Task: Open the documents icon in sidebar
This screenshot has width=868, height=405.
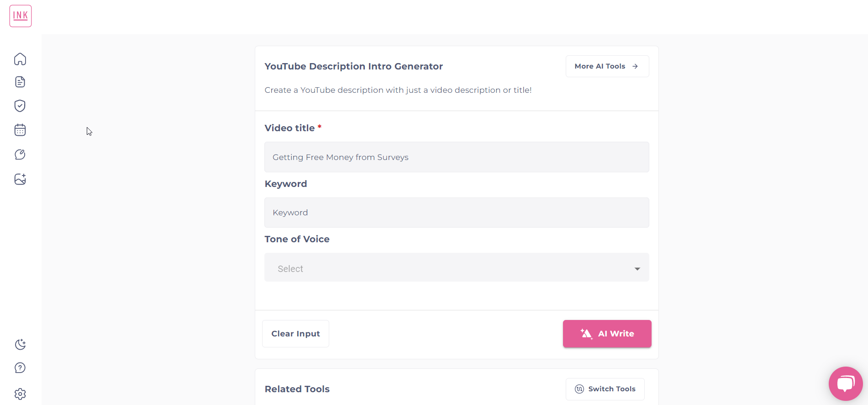Action: pos(20,82)
